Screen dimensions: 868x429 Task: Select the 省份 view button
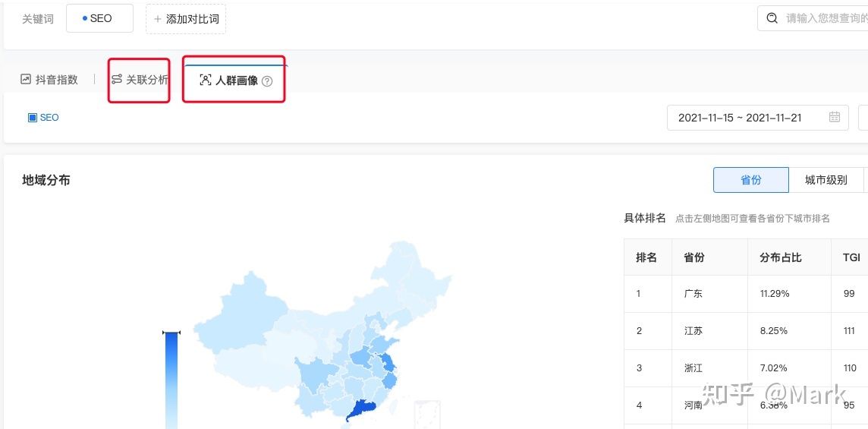pos(750,180)
